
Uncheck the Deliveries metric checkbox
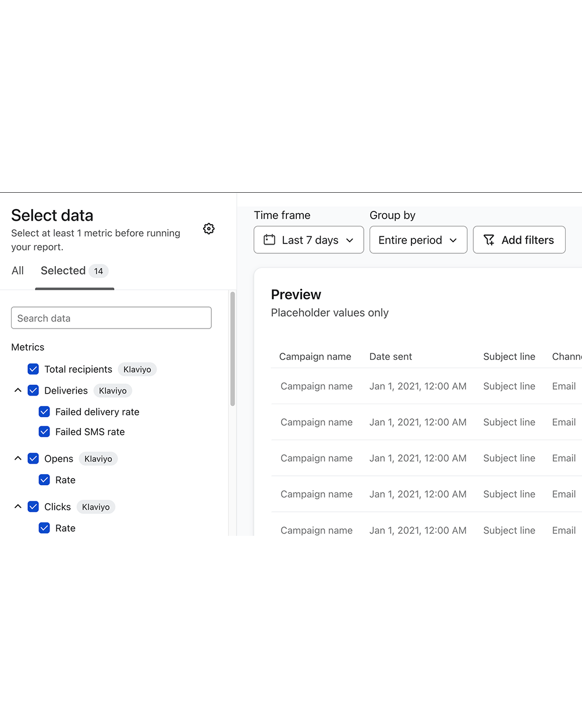click(33, 390)
